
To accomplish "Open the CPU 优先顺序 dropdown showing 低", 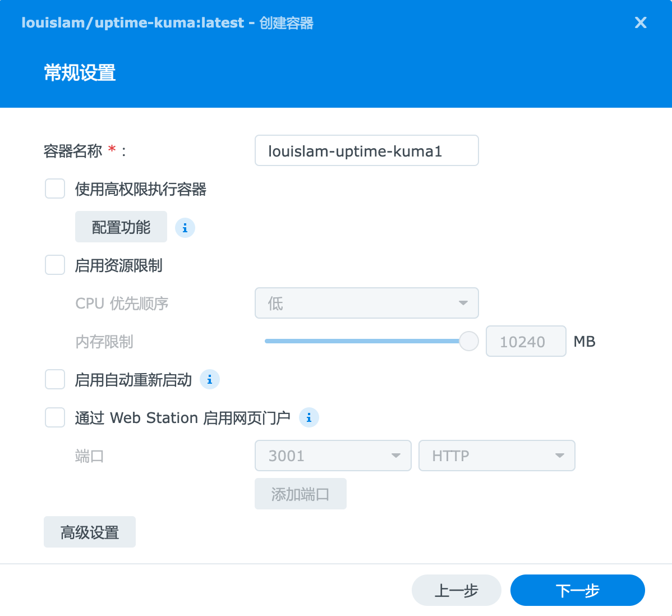I will tap(367, 303).
